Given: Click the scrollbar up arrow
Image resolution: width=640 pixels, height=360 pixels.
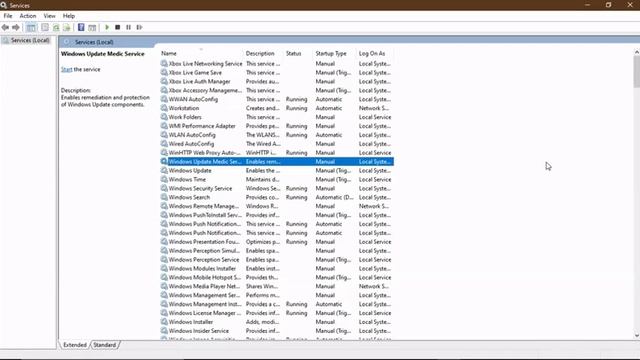Looking at the screenshot, I should coord(637,52).
